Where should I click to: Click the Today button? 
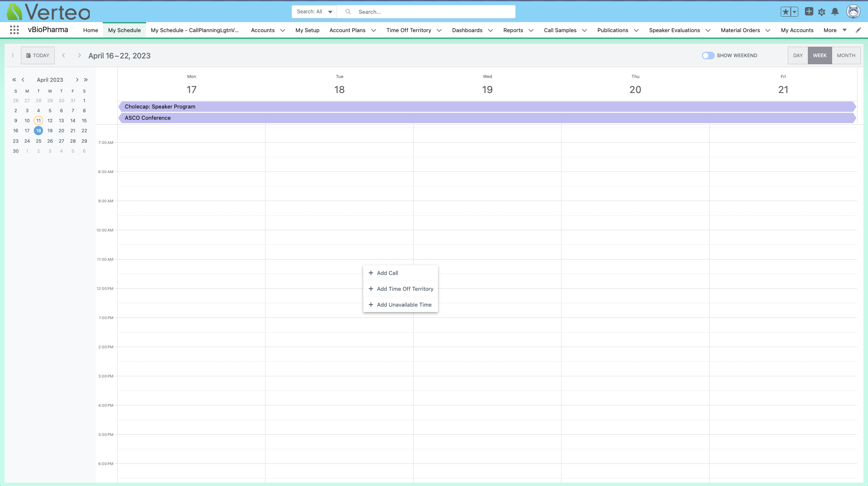tap(38, 55)
